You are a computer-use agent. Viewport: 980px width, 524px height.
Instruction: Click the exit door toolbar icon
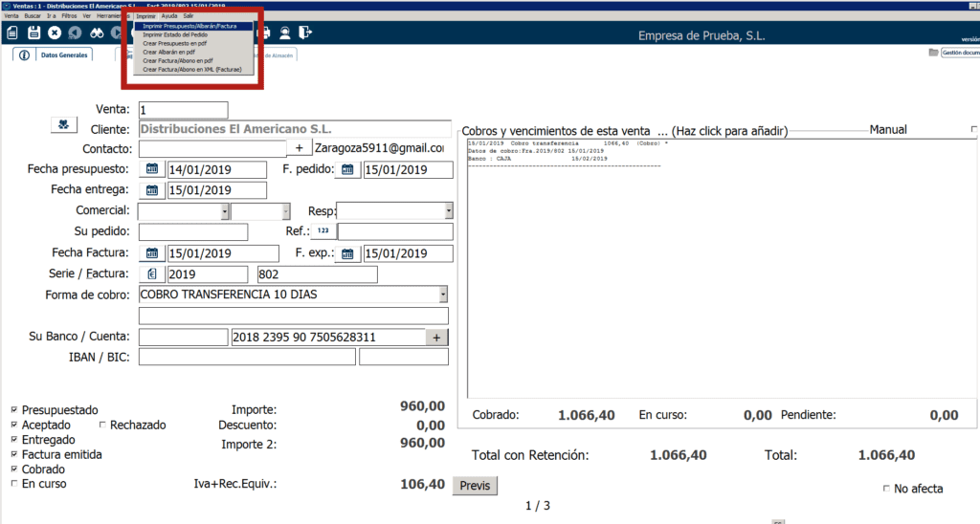pos(305,33)
